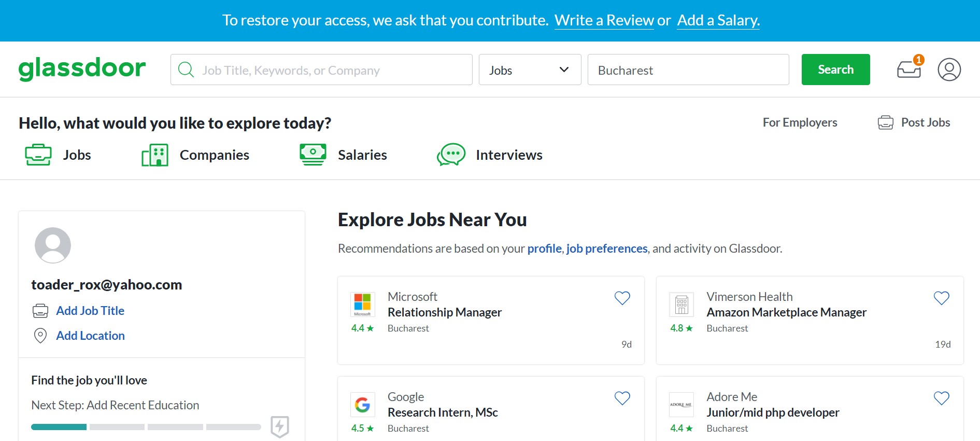Click the 4.8 star rating for Vimerson Health
980x441 pixels.
681,328
